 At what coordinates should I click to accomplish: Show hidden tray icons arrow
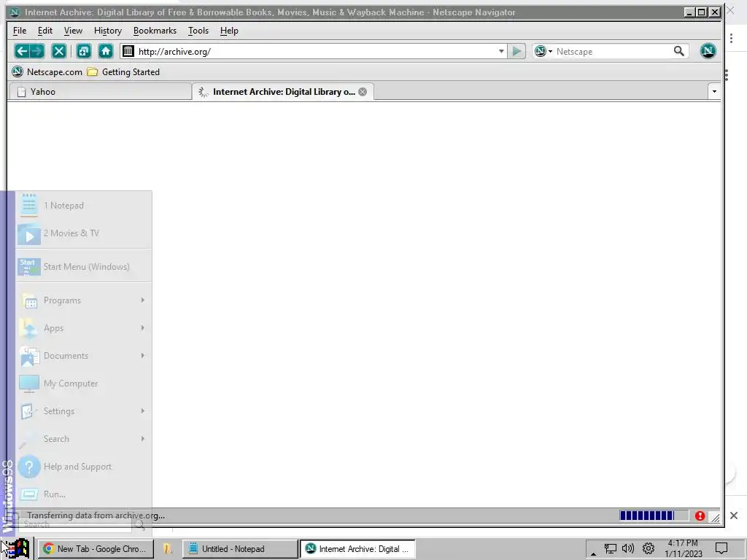coord(593,553)
